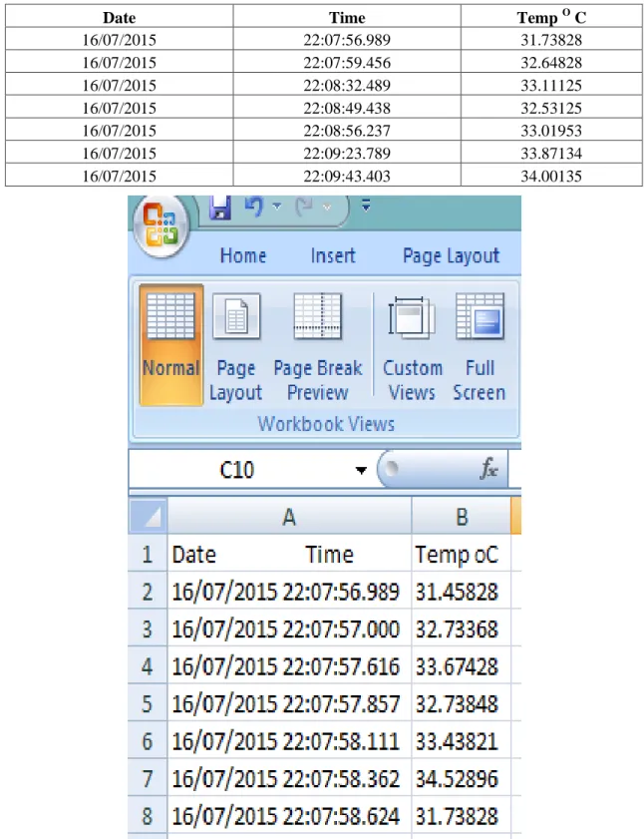Select row 4 header

(148, 666)
